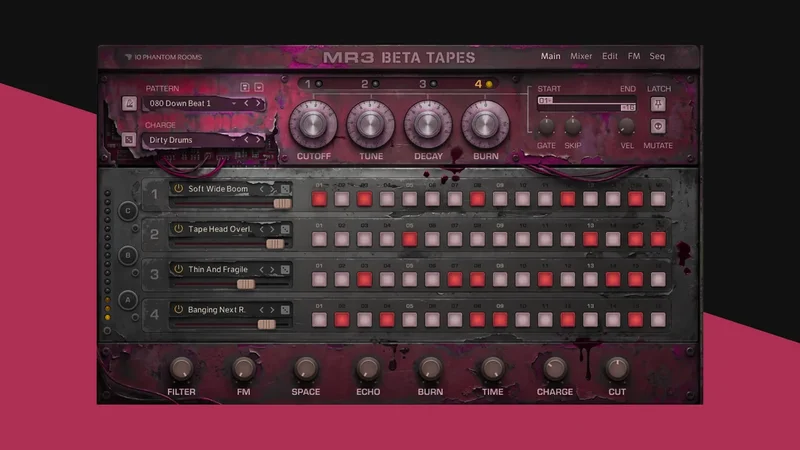Viewport: 800px width, 450px height.
Task: Go to next sound on Tape Head Overl.
Action: coord(272,230)
